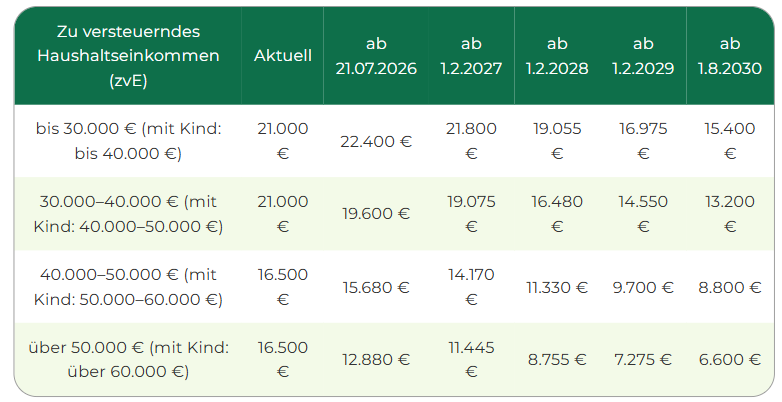Viewport: 782px width, 402px height.
Task: Select the 11.330 € cell
Action: point(557,287)
